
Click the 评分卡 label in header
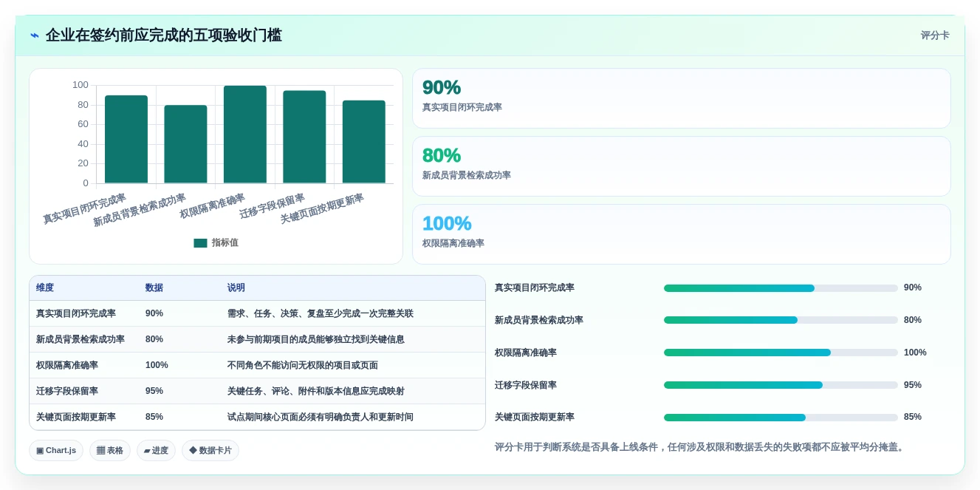tap(935, 35)
